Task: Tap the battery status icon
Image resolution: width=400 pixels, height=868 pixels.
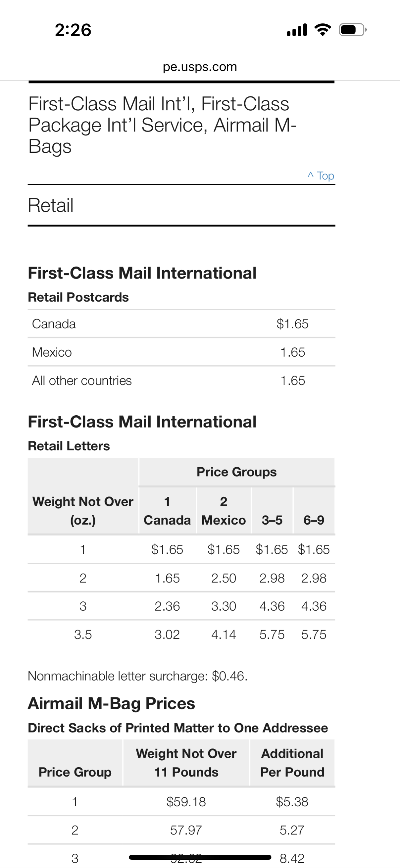Action: tap(353, 30)
